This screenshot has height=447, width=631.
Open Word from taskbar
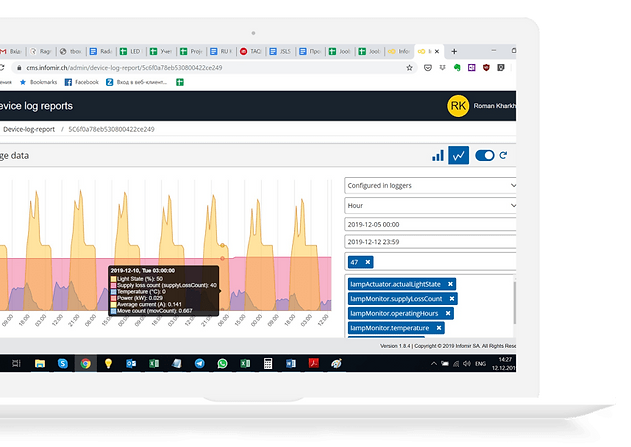pos(291,364)
